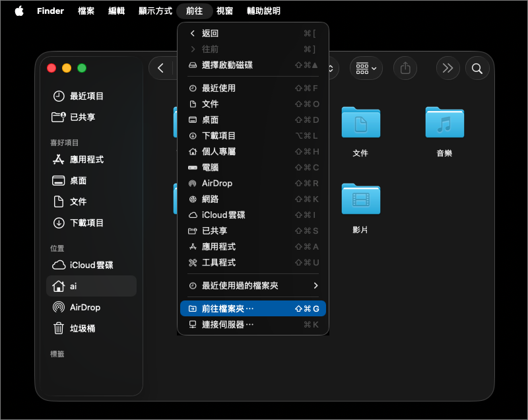The width and height of the screenshot is (528, 420).
Task: Click the Share icon in toolbar
Action: (x=405, y=68)
